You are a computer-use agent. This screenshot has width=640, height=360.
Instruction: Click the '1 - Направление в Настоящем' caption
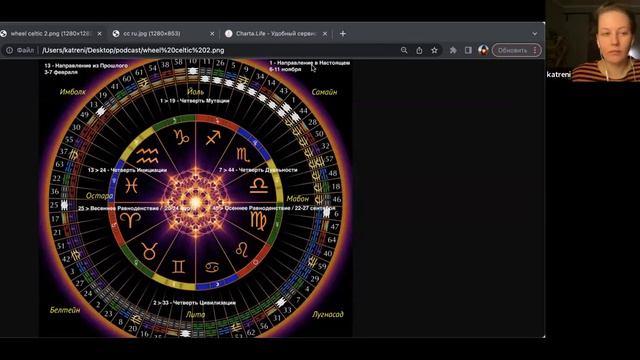[x=310, y=63]
